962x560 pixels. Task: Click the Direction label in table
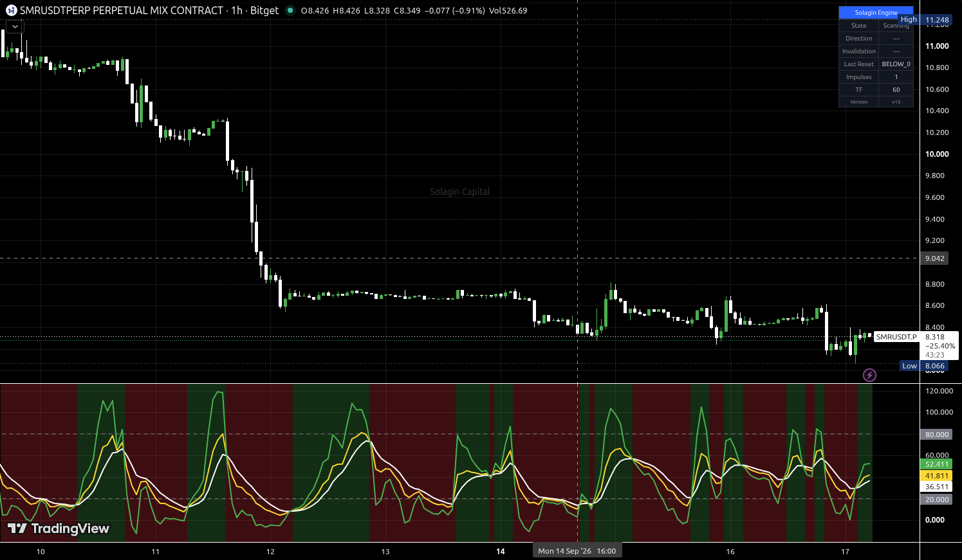(x=858, y=39)
